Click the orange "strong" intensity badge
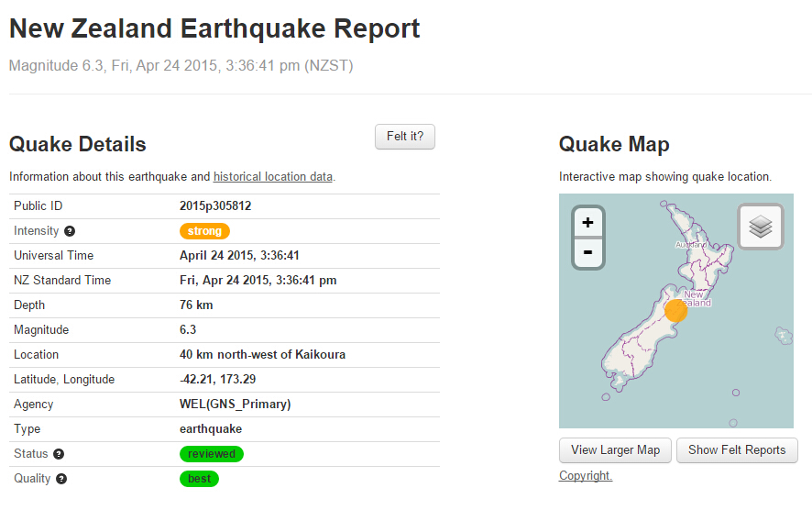The image size is (812, 510). pyautogui.click(x=204, y=231)
